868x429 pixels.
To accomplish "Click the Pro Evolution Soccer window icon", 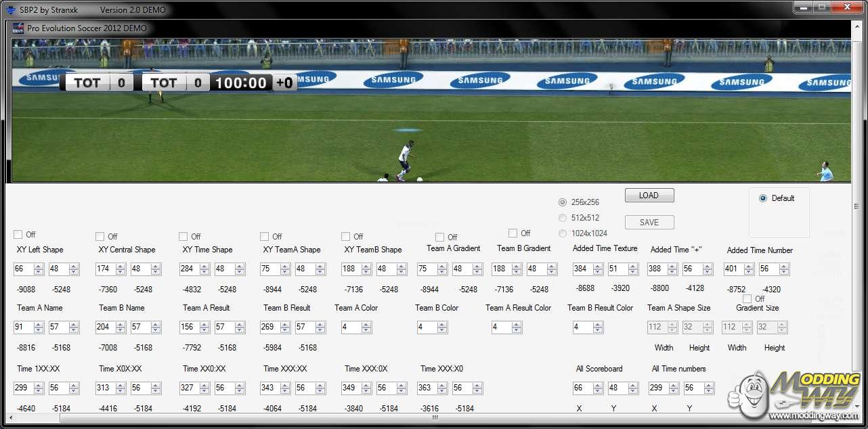I will pyautogui.click(x=18, y=28).
